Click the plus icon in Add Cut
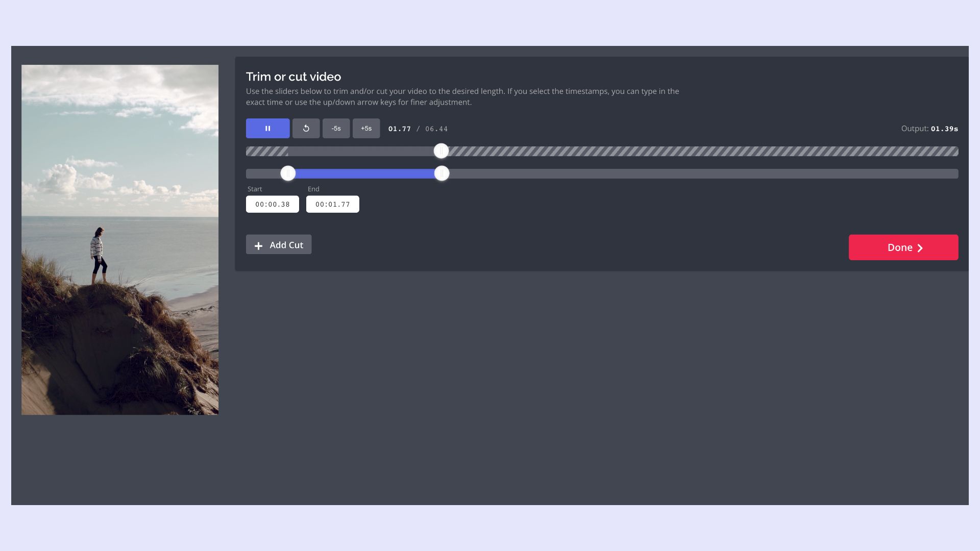The image size is (980, 551). coord(258,246)
